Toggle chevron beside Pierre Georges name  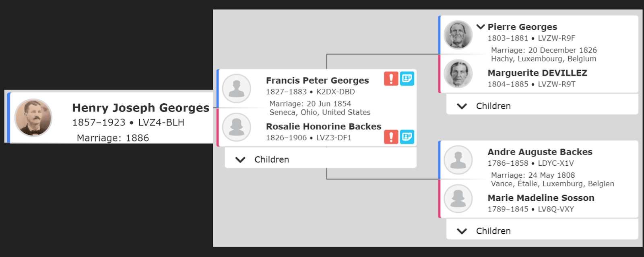click(481, 27)
